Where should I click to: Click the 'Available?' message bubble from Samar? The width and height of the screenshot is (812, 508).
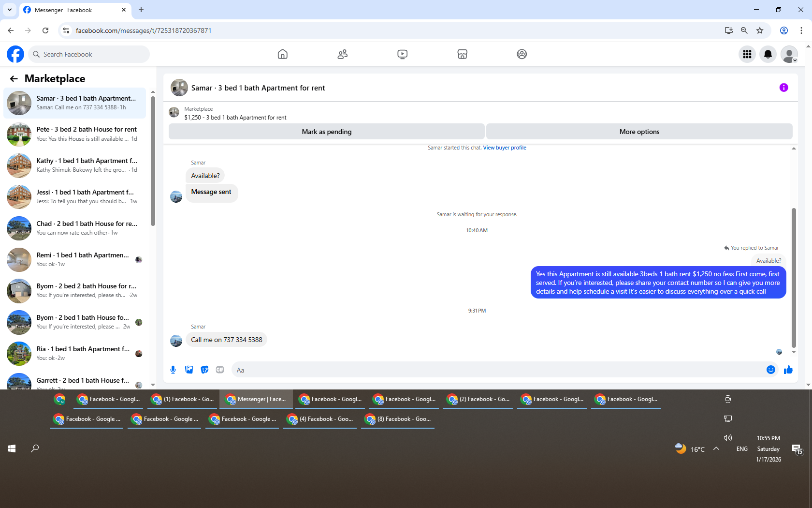[x=205, y=176]
